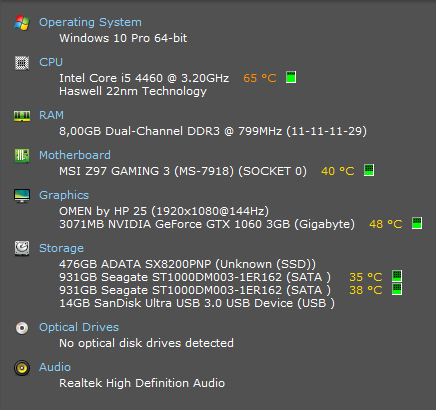Click the CPU chip icon
This screenshot has width=436, height=410.
pyautogui.click(x=22, y=63)
